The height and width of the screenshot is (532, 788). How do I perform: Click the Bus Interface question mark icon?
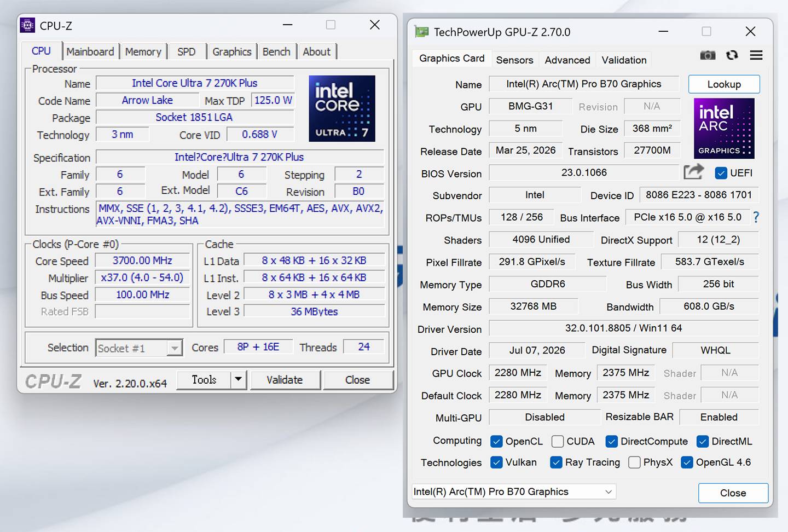756,217
